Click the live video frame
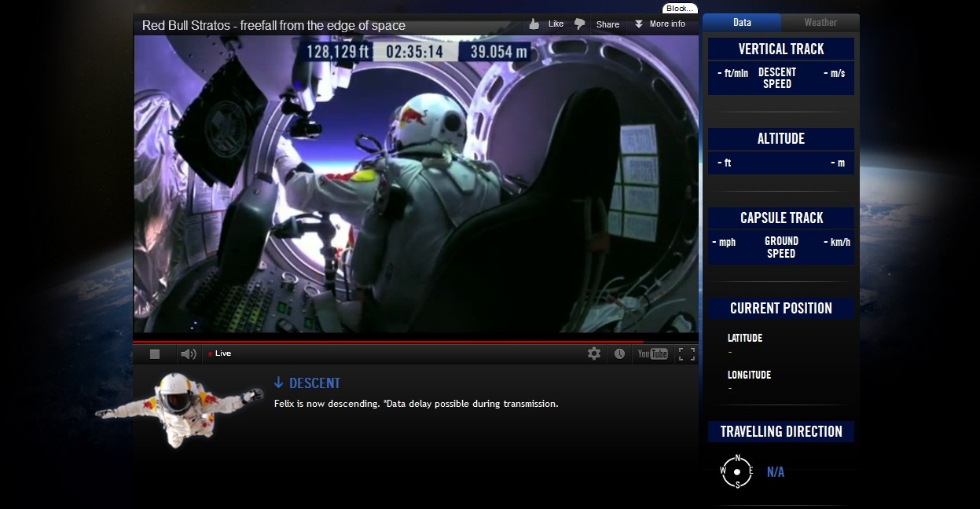980x509 pixels. 416,185
